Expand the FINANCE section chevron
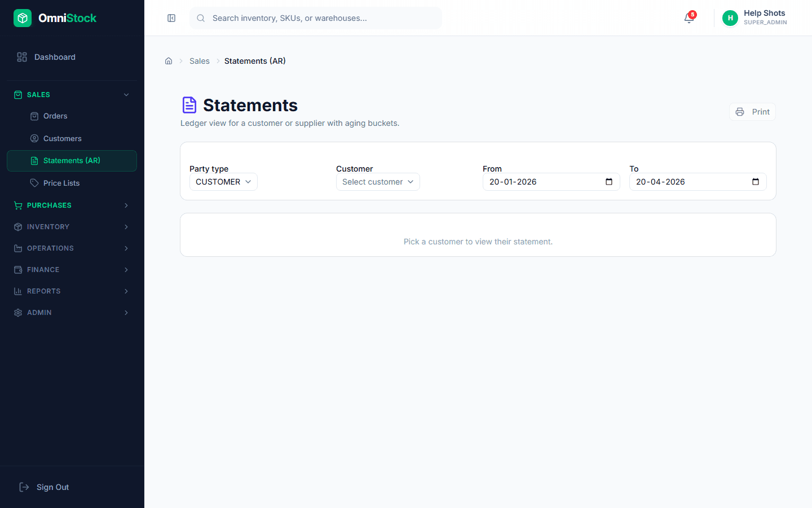This screenshot has height=508, width=812. coord(126,270)
